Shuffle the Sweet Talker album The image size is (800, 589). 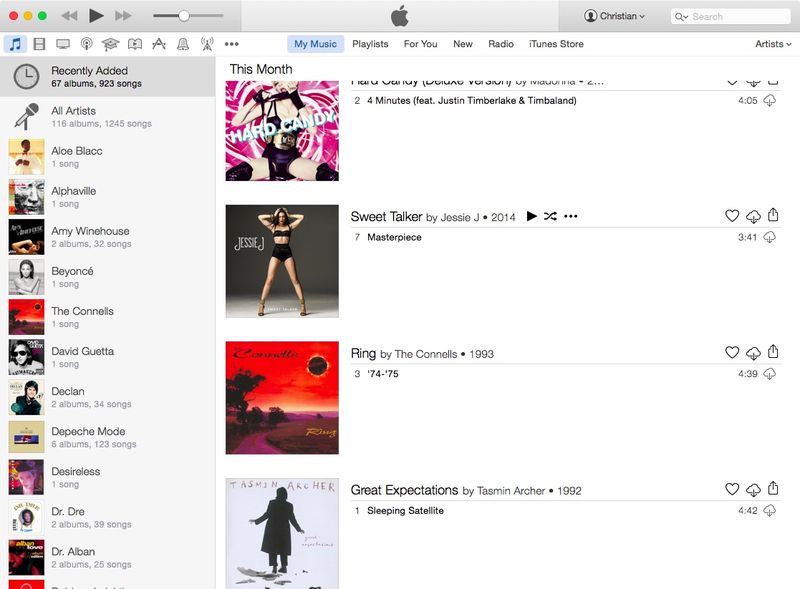tap(550, 216)
